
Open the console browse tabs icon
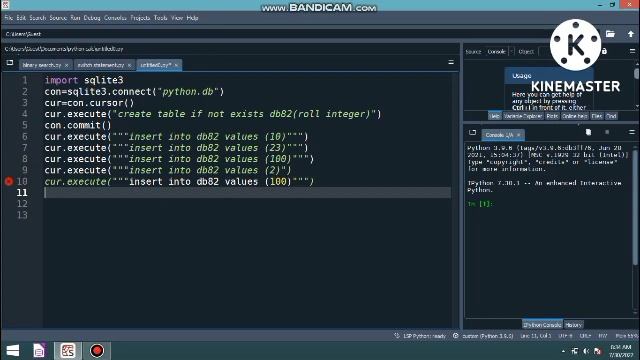[472, 133]
